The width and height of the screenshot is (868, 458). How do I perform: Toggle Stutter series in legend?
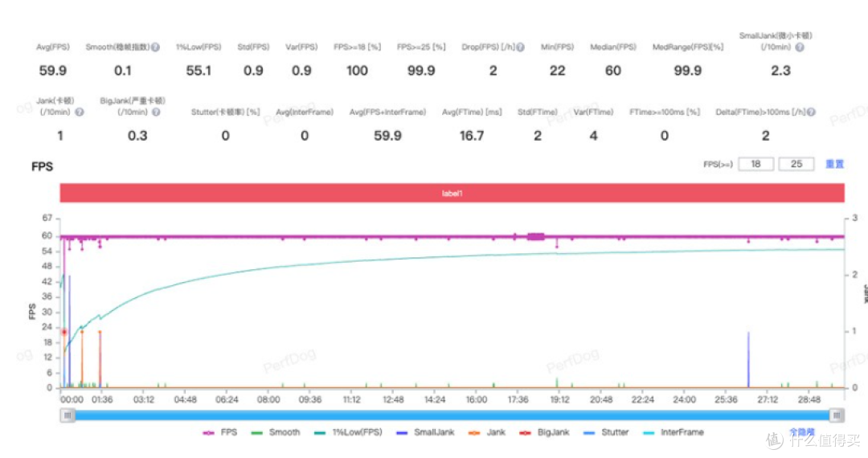click(x=606, y=432)
